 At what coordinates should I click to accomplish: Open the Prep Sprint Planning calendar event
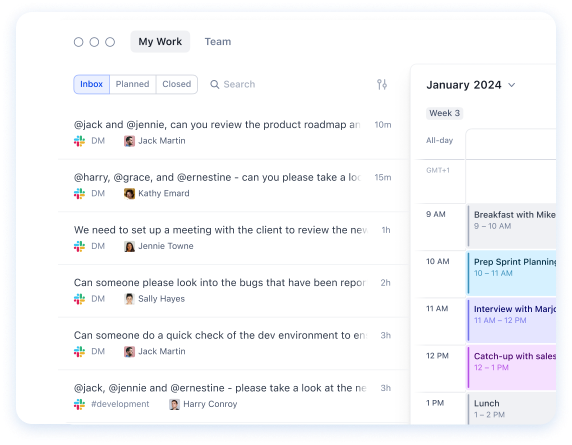click(512, 273)
